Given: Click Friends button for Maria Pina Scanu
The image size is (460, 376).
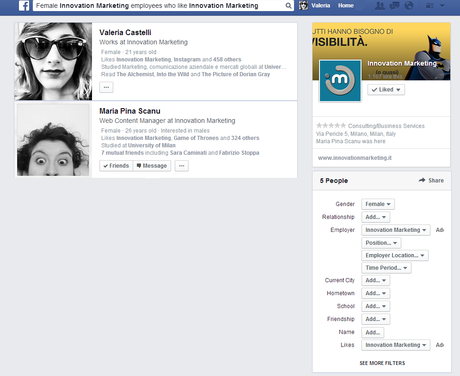Looking at the screenshot, I should (116, 166).
